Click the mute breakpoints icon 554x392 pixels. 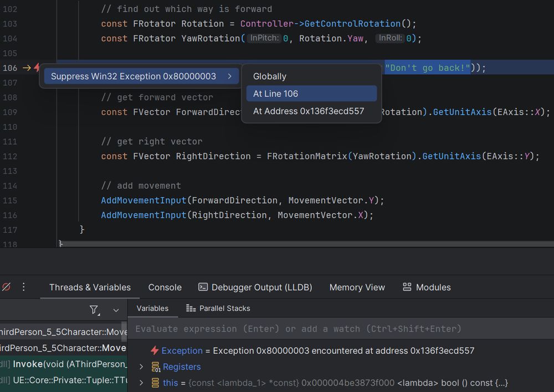pyautogui.click(x=6, y=287)
